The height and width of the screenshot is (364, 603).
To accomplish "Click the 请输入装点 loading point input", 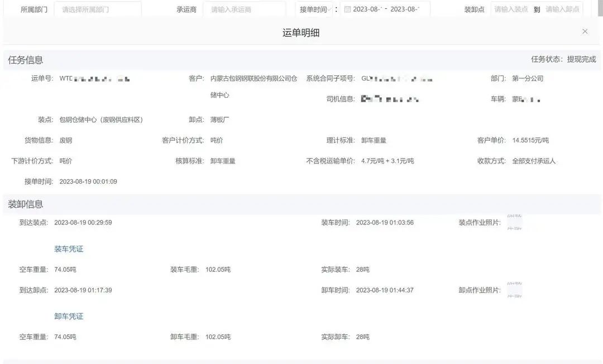I will point(510,8).
